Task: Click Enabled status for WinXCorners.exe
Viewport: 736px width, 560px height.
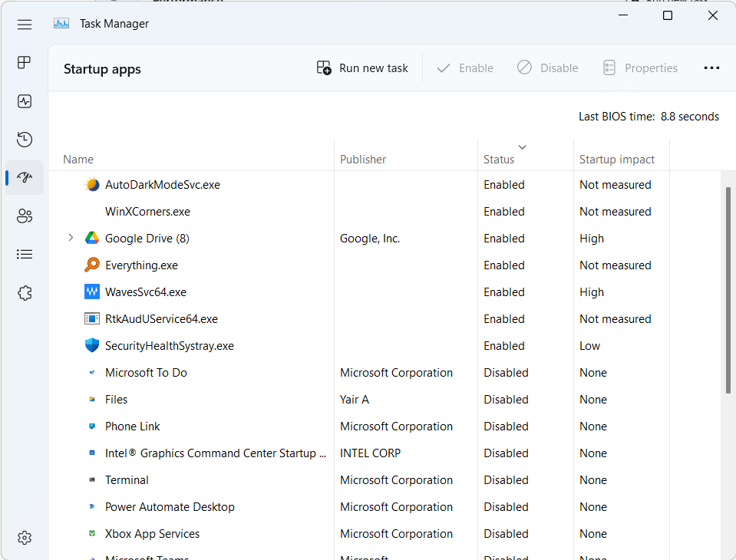Action: coord(504,212)
